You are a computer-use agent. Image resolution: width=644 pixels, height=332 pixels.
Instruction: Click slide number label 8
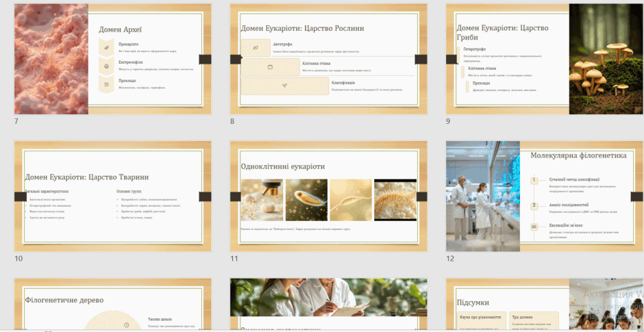tap(232, 121)
